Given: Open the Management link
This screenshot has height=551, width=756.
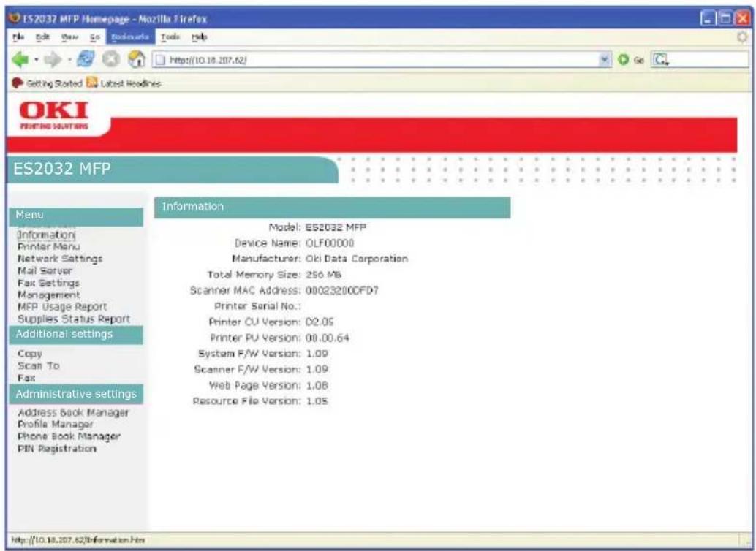Looking at the screenshot, I should click(49, 294).
